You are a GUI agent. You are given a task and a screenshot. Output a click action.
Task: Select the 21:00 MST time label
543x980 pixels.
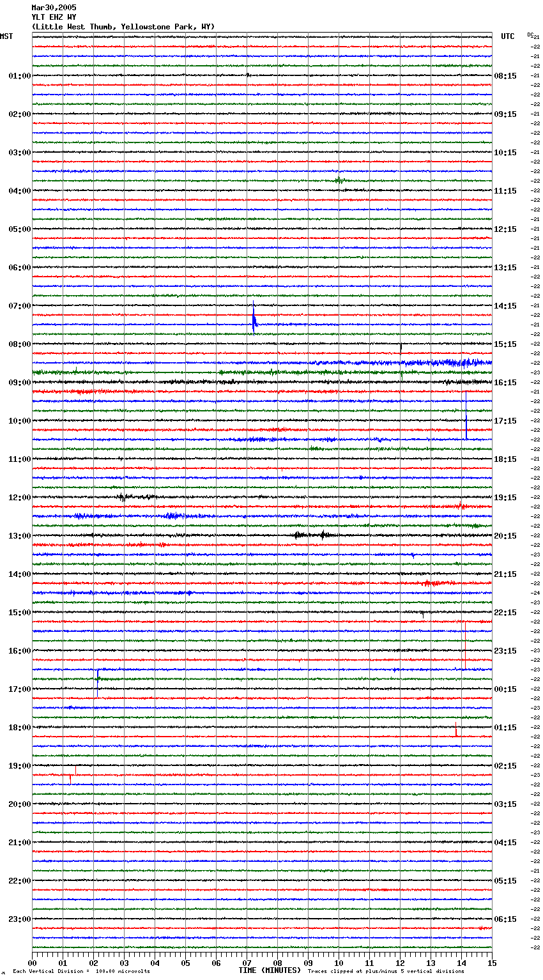(20, 843)
